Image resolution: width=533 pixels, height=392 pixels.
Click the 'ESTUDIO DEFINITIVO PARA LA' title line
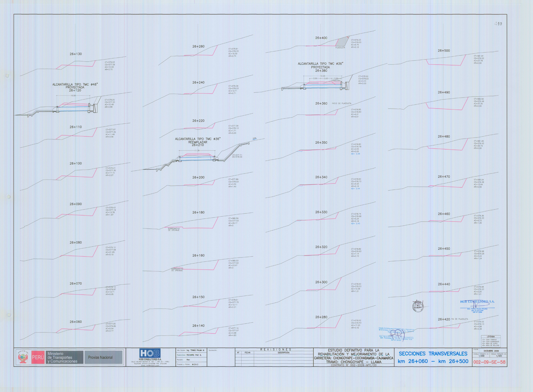coord(354,350)
